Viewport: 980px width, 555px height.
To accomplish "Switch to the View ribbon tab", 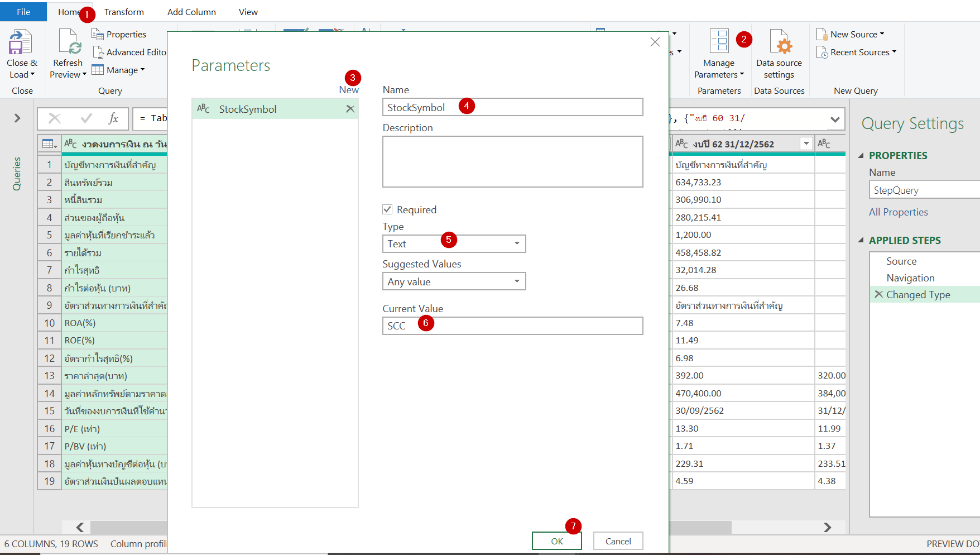I will pyautogui.click(x=247, y=11).
